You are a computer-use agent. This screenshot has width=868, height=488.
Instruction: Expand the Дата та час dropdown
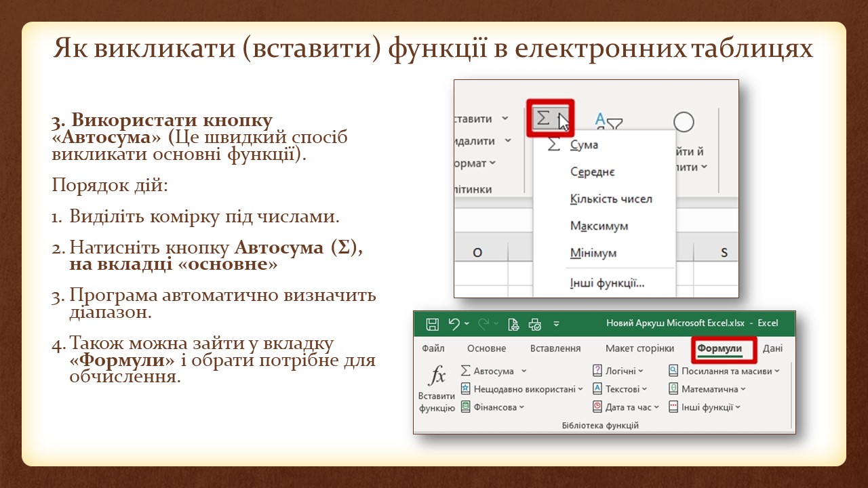pyautogui.click(x=656, y=407)
